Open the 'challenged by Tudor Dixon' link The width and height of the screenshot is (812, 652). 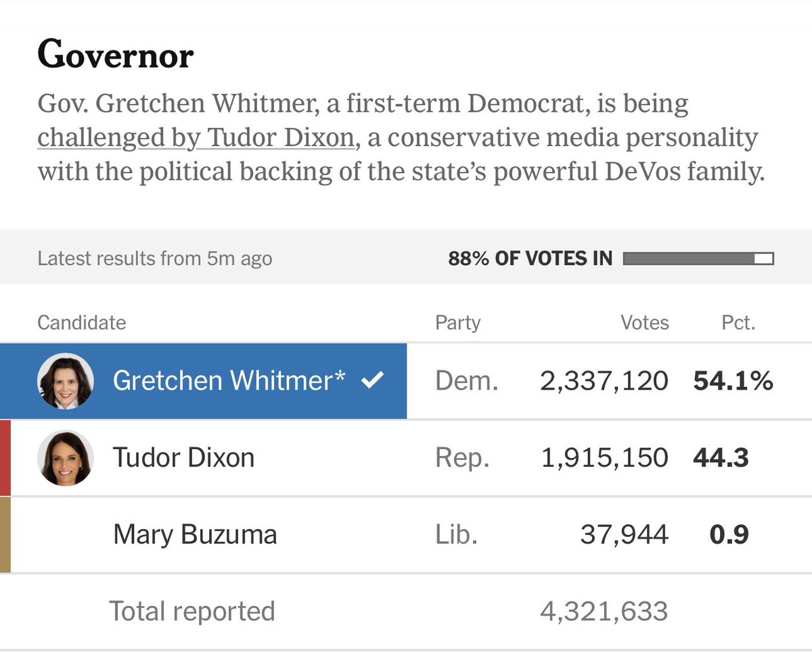(x=196, y=138)
